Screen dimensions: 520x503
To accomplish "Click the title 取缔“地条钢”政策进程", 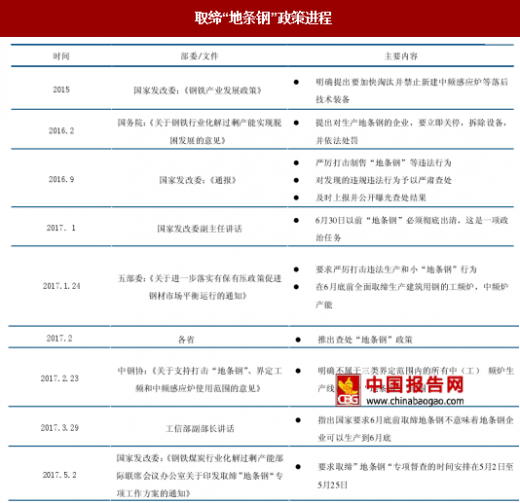I will 263,18.
